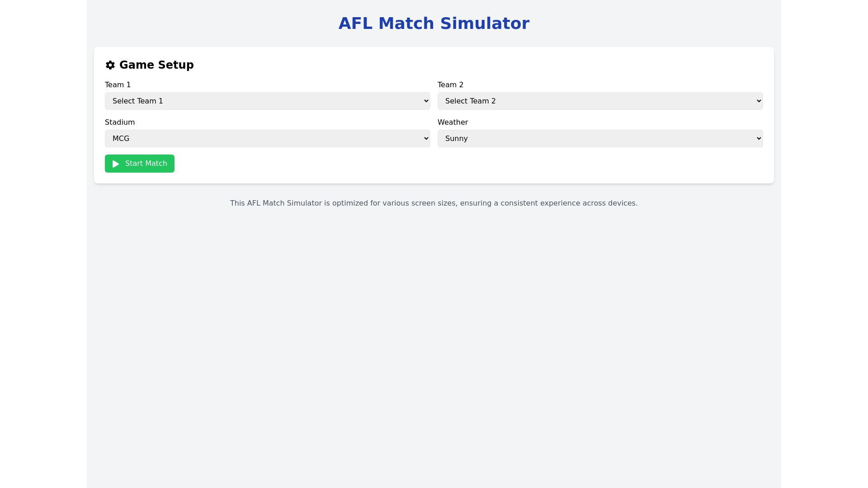Click the gear icon beside Game Setup
This screenshot has height=488, width=868.
[x=110, y=65]
